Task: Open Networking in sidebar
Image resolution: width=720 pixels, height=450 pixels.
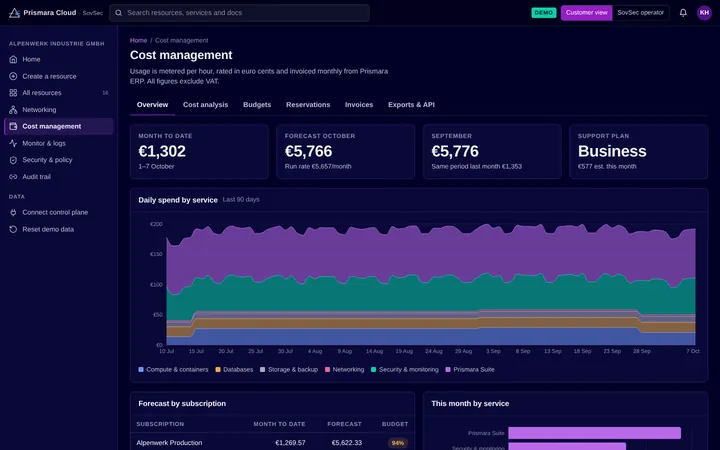Action: pyautogui.click(x=59, y=110)
